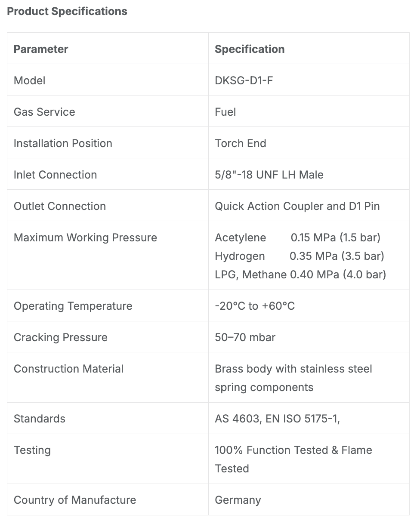Select the Germany value cell
Image resolution: width=420 pixels, height=524 pixels.
309,499
